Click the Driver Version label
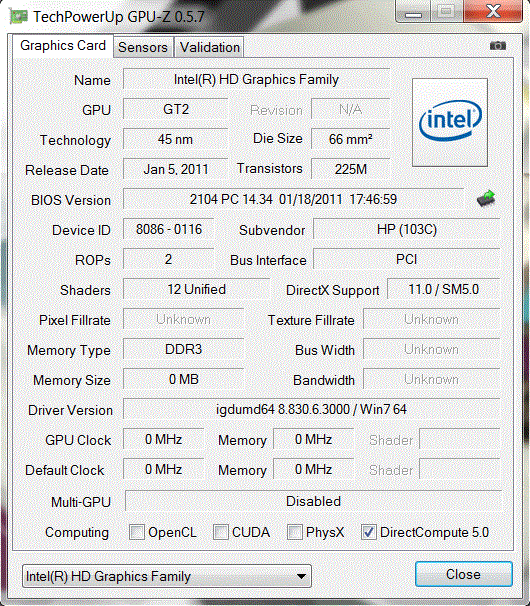Viewport: 530px width, 606px height. click(70, 410)
